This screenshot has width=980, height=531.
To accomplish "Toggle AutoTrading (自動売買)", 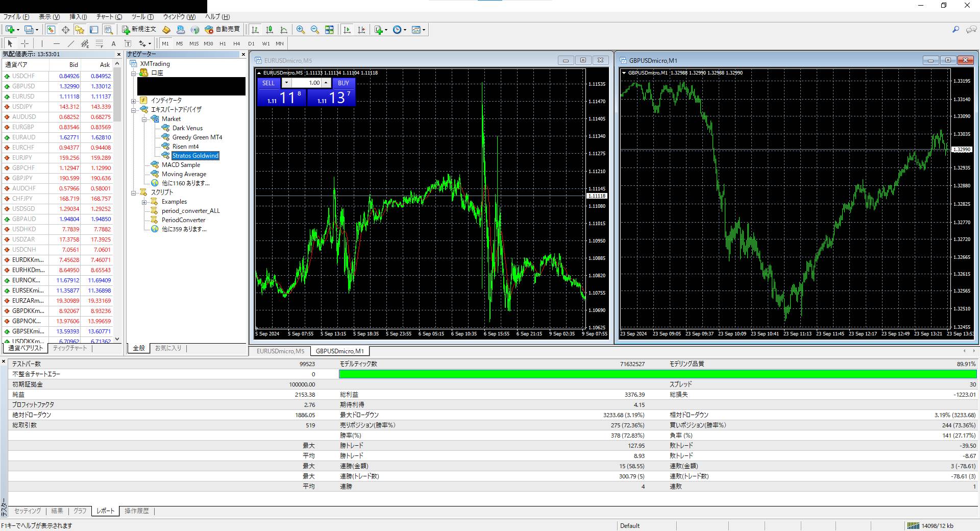I will pos(222,30).
